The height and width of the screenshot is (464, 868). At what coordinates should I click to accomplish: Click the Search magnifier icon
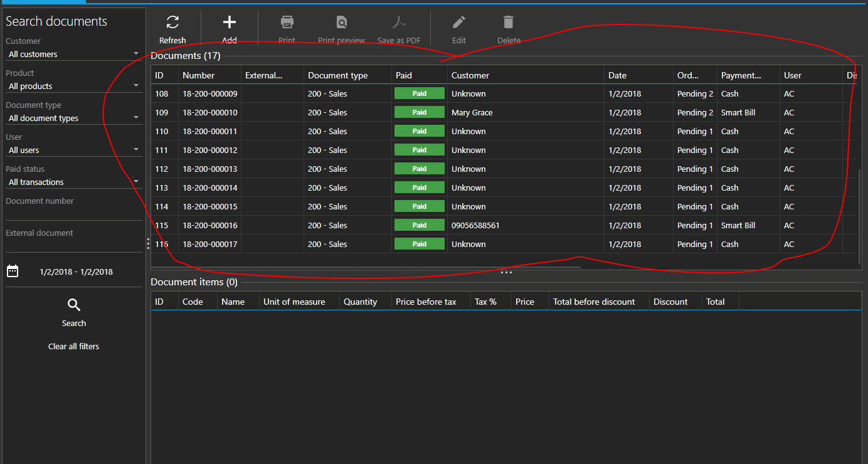coord(74,305)
